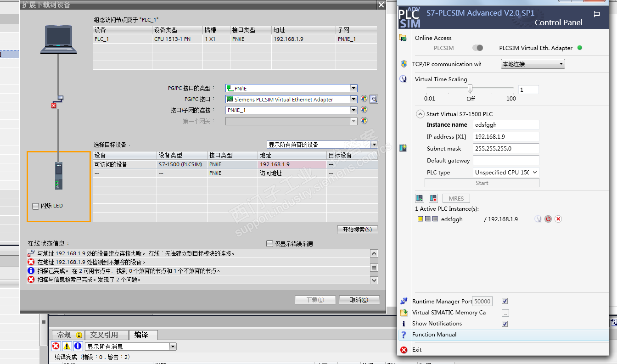The width and height of the screenshot is (617, 364).
Task: Select the 编译 tab
Action: [x=143, y=335]
